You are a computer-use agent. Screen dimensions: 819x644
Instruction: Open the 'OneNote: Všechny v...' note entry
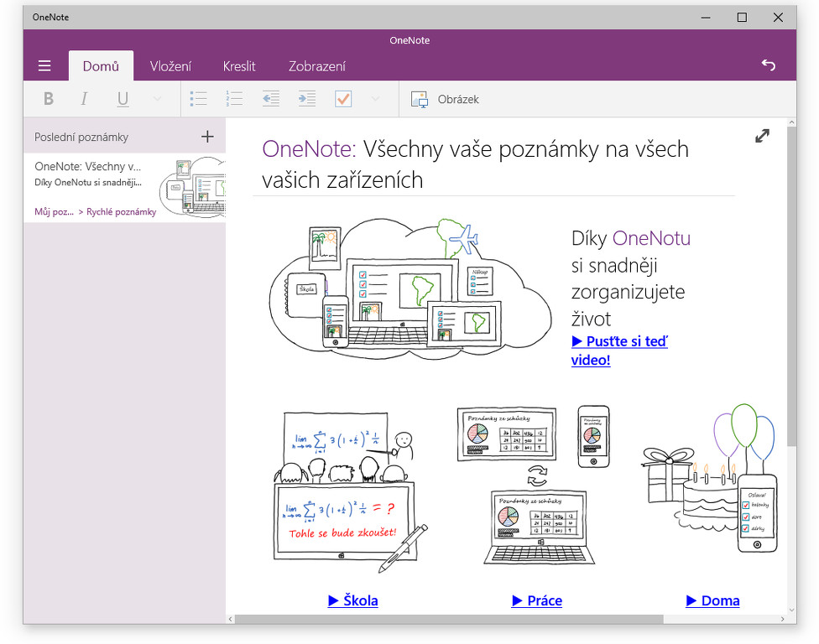pos(124,188)
